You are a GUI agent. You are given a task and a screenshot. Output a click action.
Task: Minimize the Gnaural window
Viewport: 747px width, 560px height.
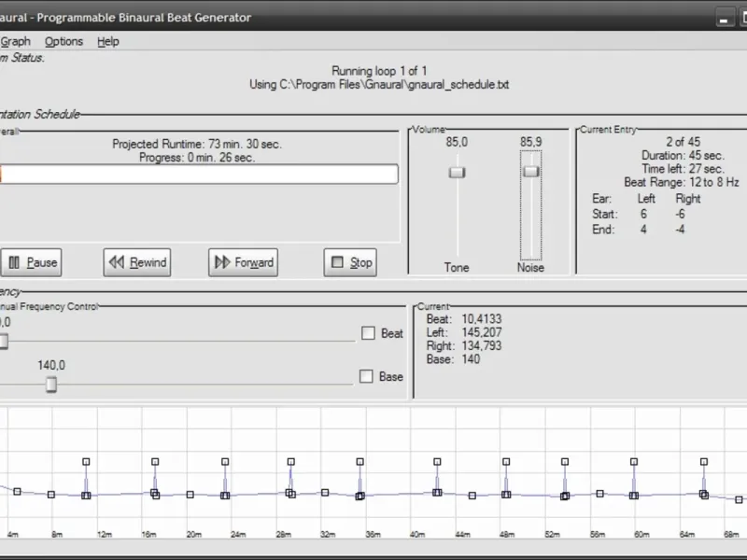(x=725, y=19)
